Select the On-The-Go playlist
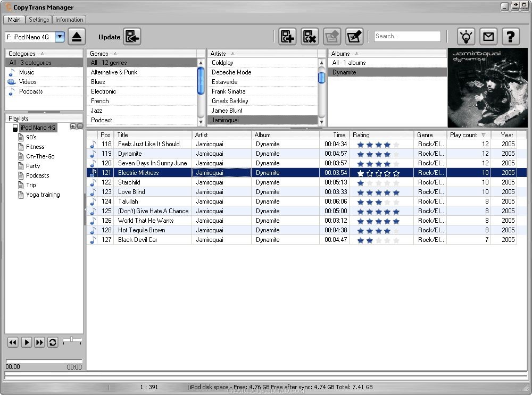Viewport: 532px width, 395px height. [40, 156]
